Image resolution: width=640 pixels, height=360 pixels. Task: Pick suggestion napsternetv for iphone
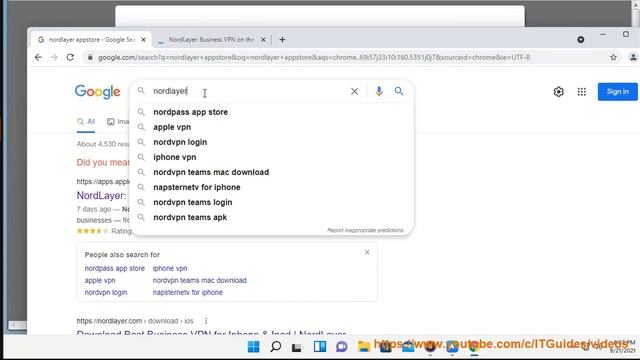click(x=197, y=187)
